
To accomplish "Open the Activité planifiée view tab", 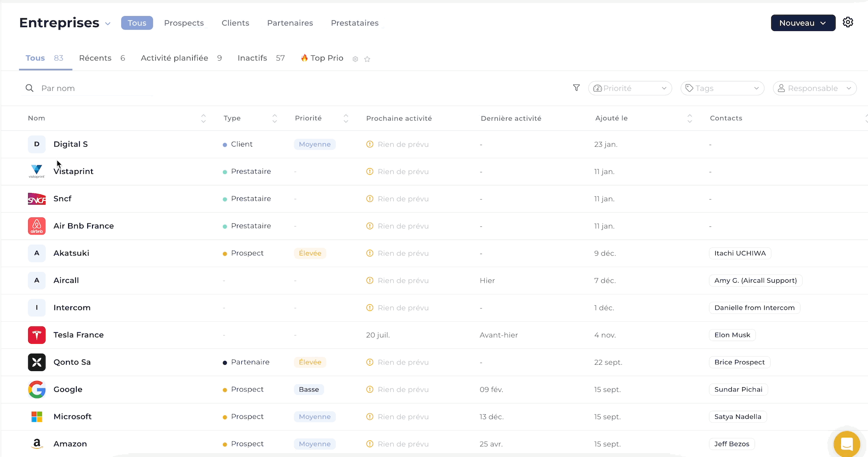I will 181,58.
